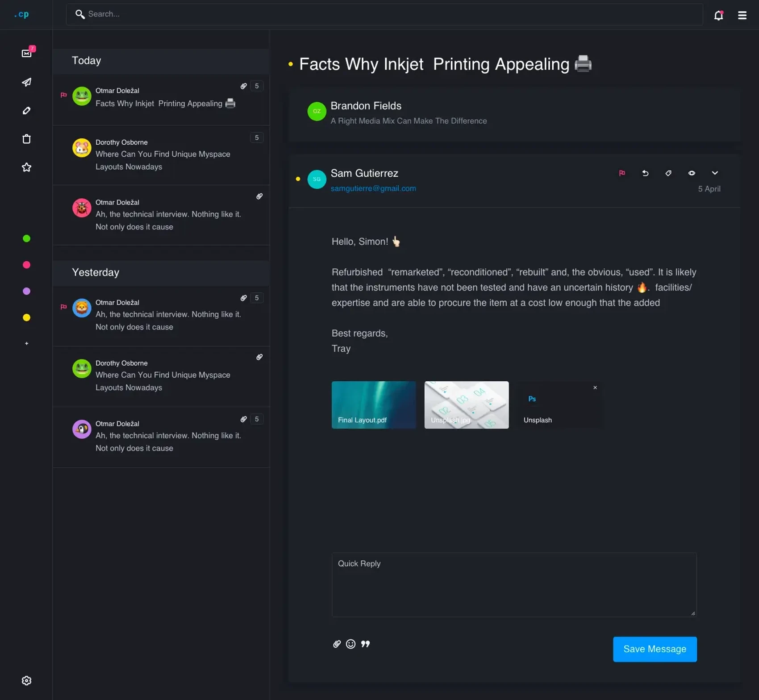759x700 pixels.
Task: Click the reply arrow on Sam's message
Action: pos(645,173)
